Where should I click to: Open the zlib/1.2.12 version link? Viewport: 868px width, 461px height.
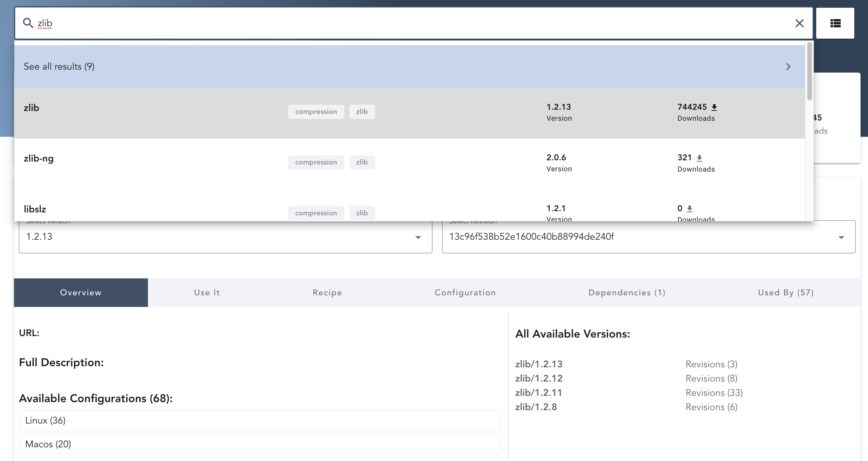coord(538,378)
